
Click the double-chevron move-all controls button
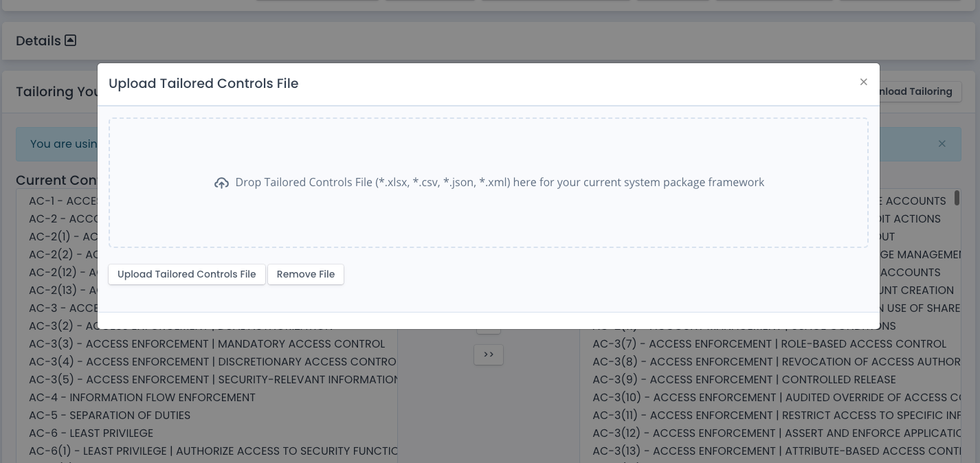489,354
